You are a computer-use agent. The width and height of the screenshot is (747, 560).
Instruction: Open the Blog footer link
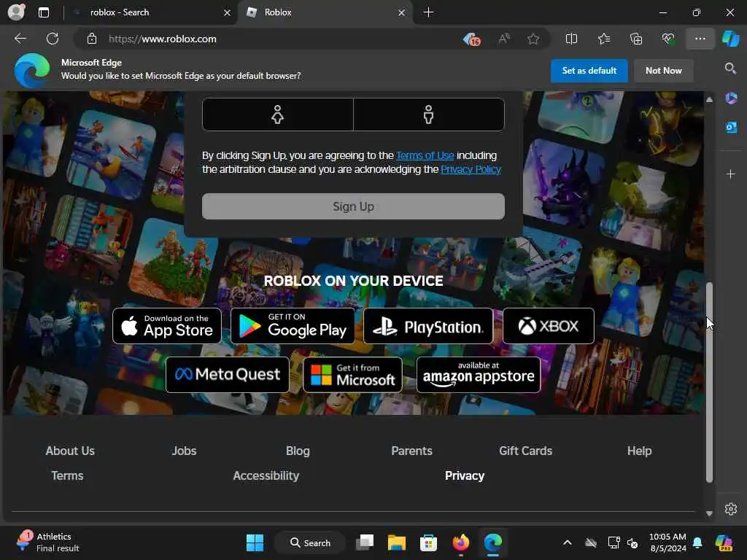pyautogui.click(x=298, y=451)
